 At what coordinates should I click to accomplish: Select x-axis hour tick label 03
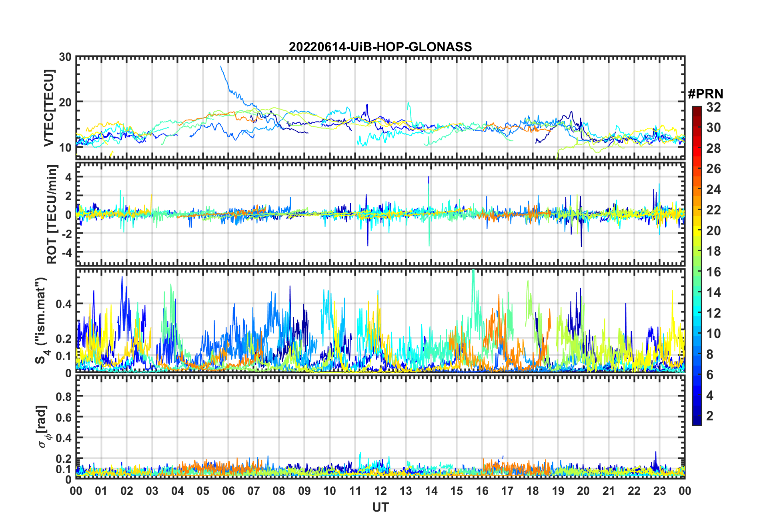[x=152, y=491]
